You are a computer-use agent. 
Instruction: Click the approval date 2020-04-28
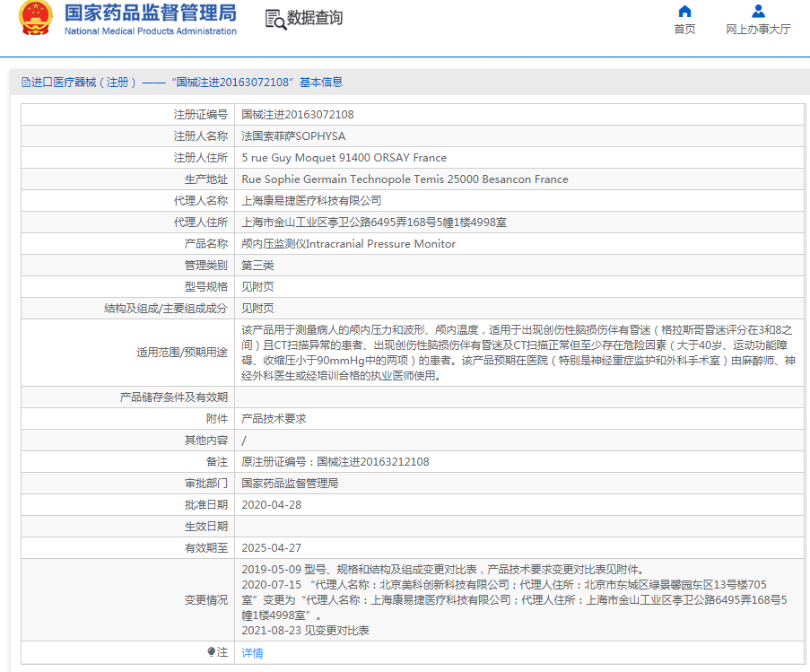[271, 505]
